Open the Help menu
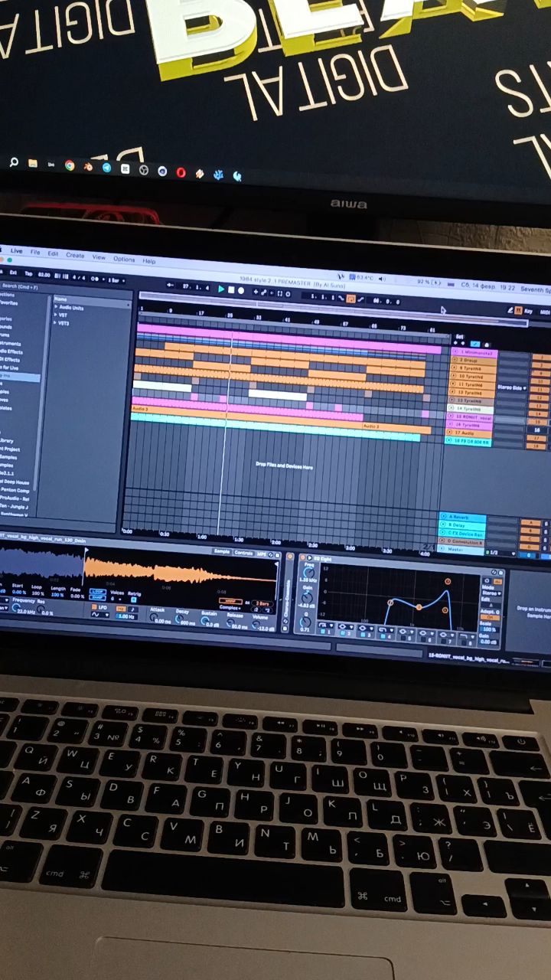The width and height of the screenshot is (551, 980). tap(148, 261)
